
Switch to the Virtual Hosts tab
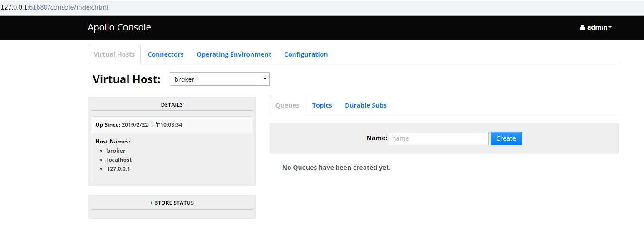(114, 54)
